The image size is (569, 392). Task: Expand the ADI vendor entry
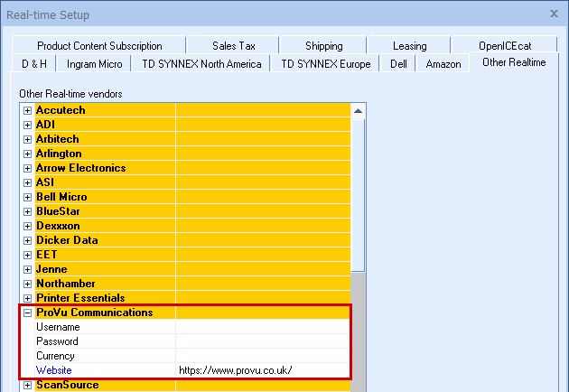point(27,125)
